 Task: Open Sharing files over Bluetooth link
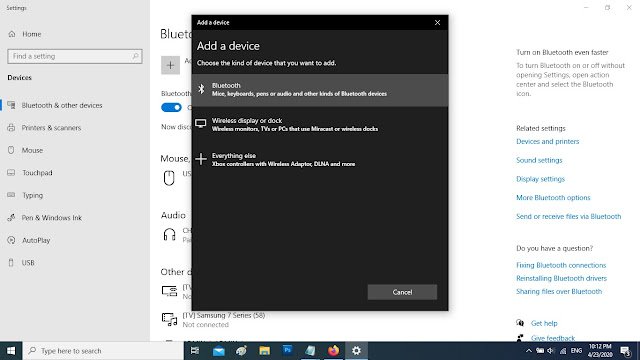559,291
